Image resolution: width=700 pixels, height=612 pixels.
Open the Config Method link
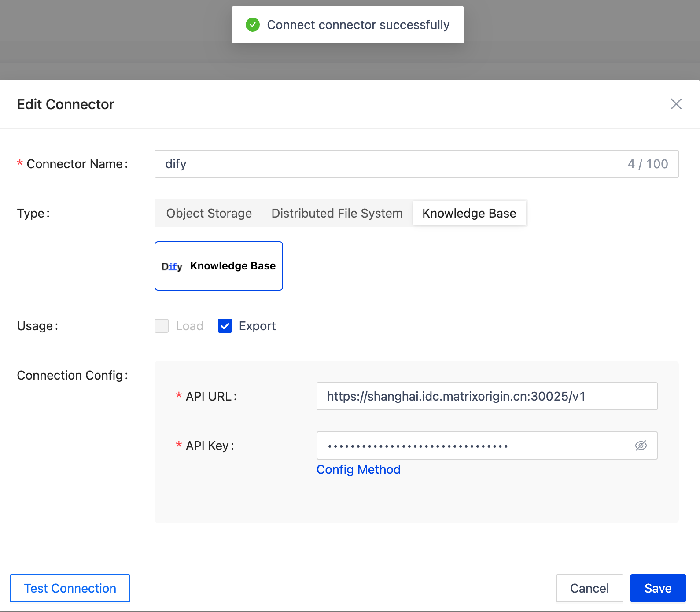[358, 469]
